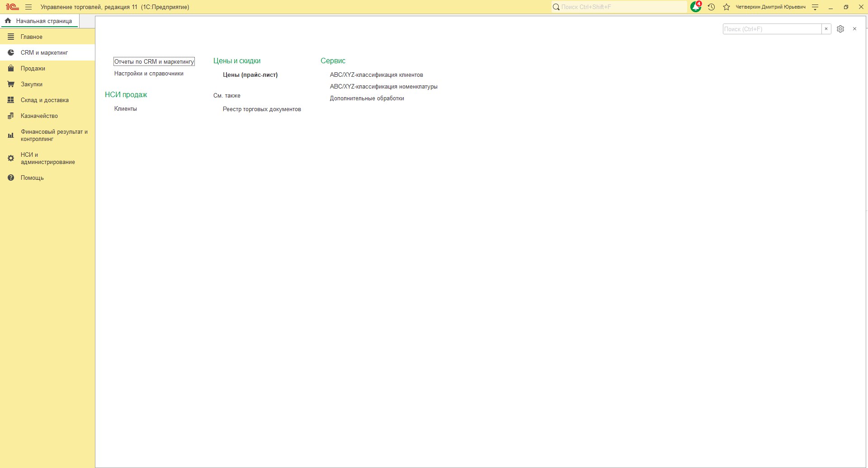The width and height of the screenshot is (868, 468).
Task: Open favorites star icon
Action: [726, 7]
